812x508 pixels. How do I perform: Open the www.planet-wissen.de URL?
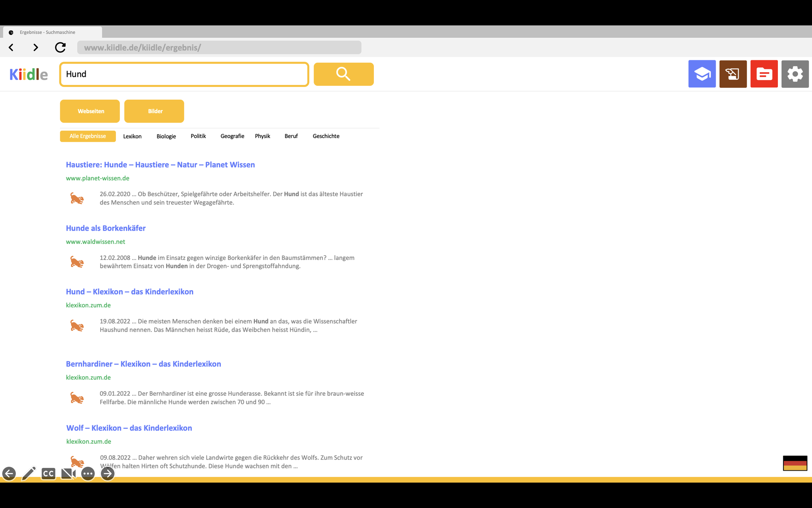click(98, 178)
